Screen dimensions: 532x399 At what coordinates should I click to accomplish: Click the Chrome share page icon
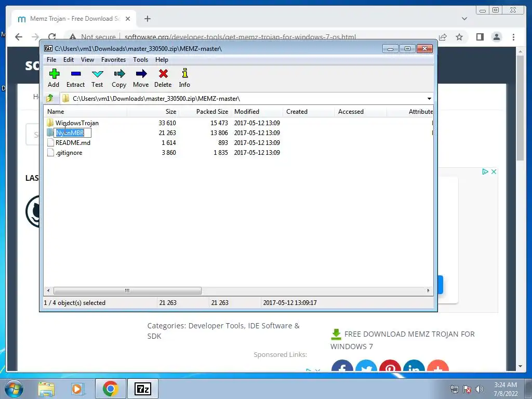[x=443, y=37]
